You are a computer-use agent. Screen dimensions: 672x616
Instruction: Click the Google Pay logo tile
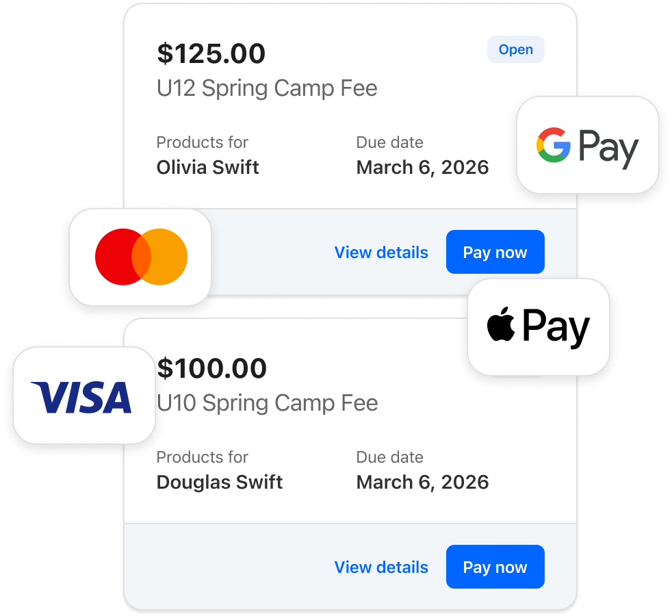[x=588, y=145]
